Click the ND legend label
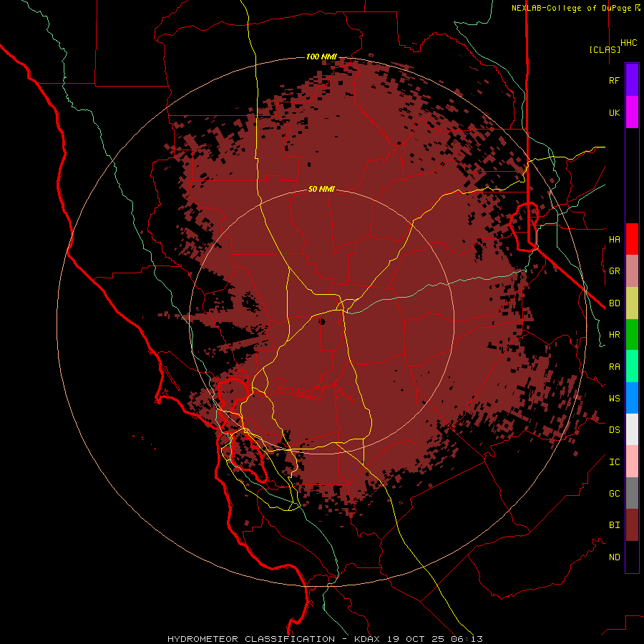The width and height of the screenshot is (644, 644). coord(614,557)
